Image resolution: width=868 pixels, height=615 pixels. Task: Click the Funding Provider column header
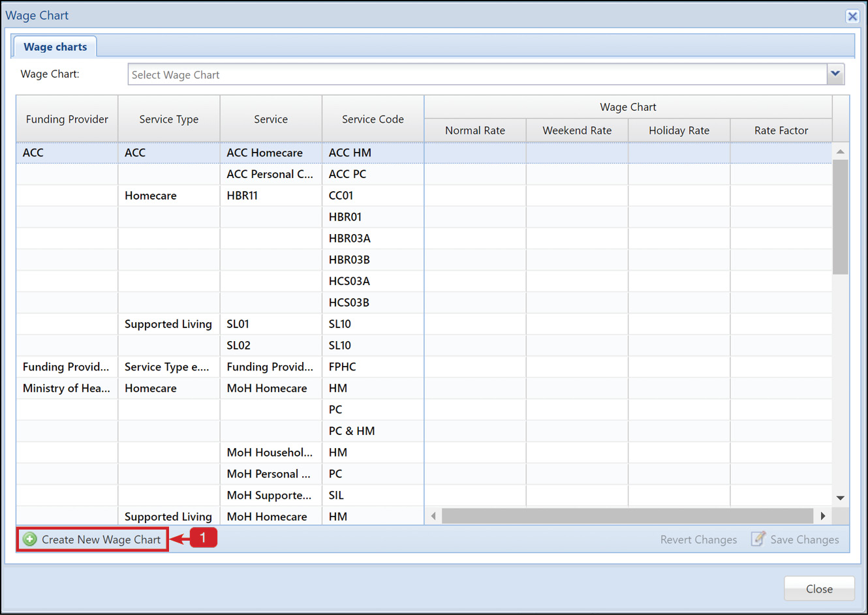(67, 119)
